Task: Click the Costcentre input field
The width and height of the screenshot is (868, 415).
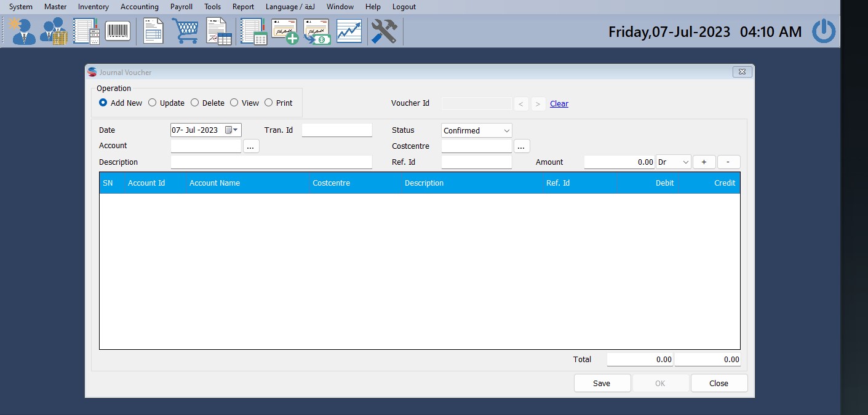Action: pyautogui.click(x=477, y=146)
